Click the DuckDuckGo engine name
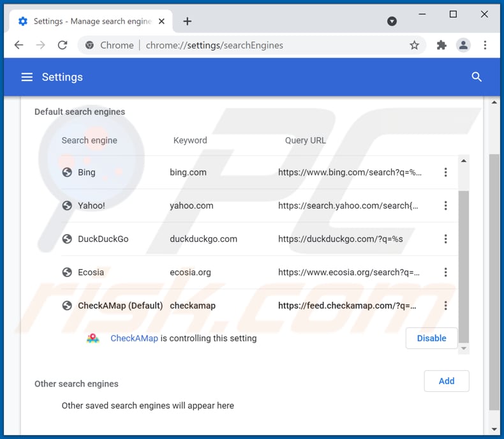This screenshot has height=439, width=504. 103,239
